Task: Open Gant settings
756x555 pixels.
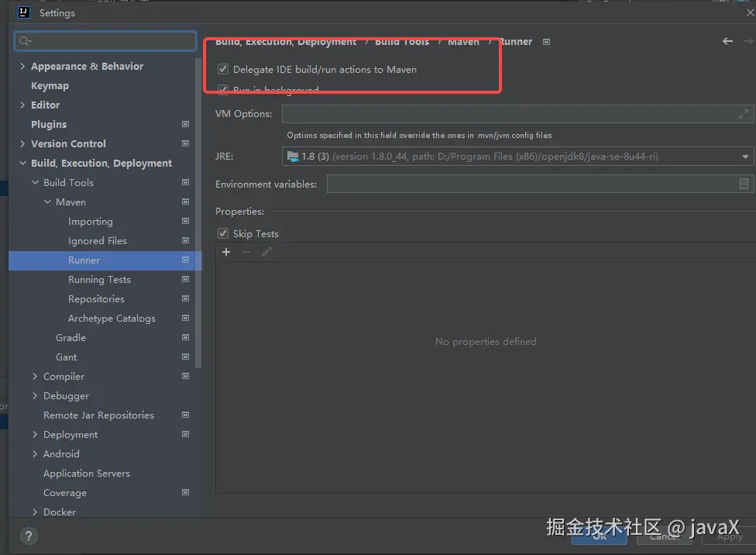Action: [x=66, y=357]
